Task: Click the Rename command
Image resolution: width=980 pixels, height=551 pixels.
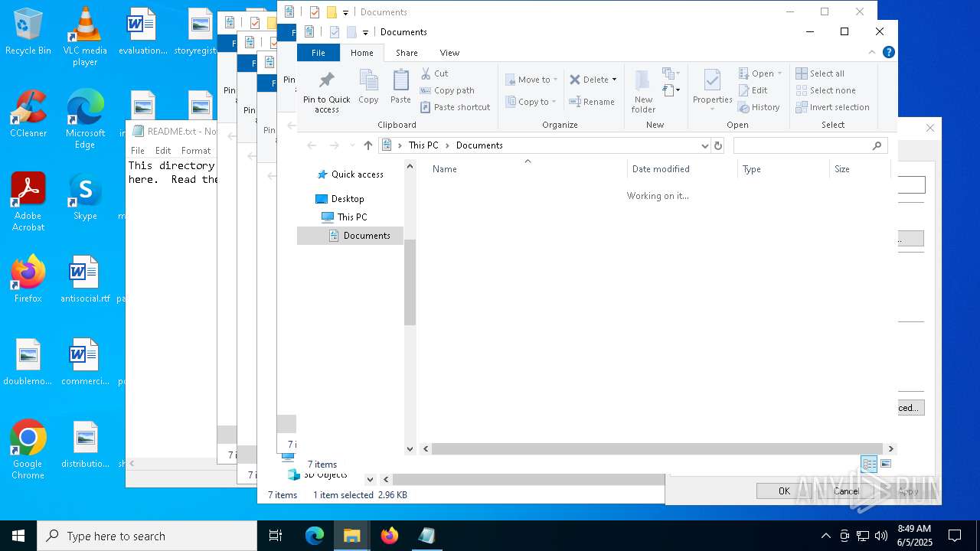Action: (x=591, y=102)
